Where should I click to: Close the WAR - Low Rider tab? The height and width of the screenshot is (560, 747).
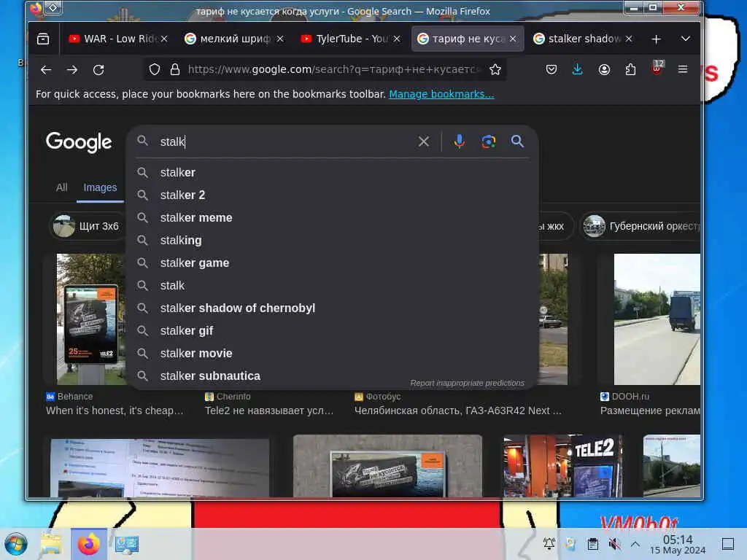pos(164,39)
